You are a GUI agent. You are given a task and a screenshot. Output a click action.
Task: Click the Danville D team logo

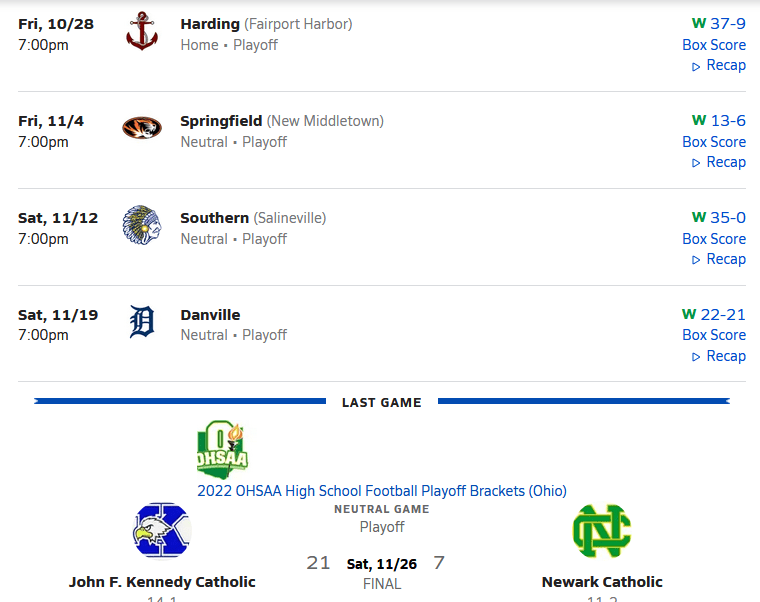point(142,322)
